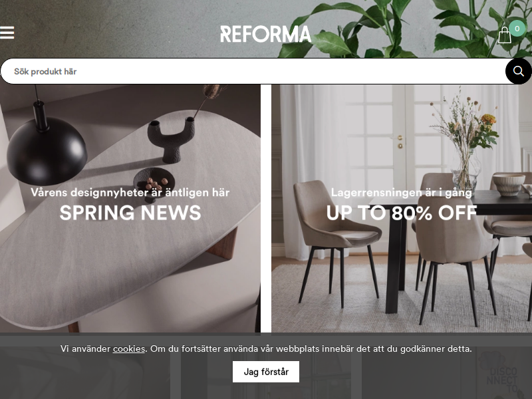Click the black pendant lamp in banner
This screenshot has width=532, height=399.
pyautogui.click(x=47, y=146)
